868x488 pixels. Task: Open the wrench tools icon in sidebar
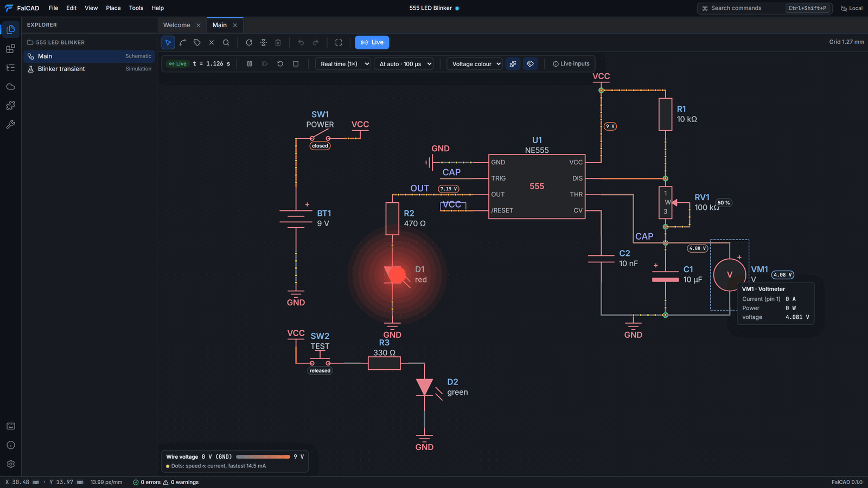[x=10, y=125]
